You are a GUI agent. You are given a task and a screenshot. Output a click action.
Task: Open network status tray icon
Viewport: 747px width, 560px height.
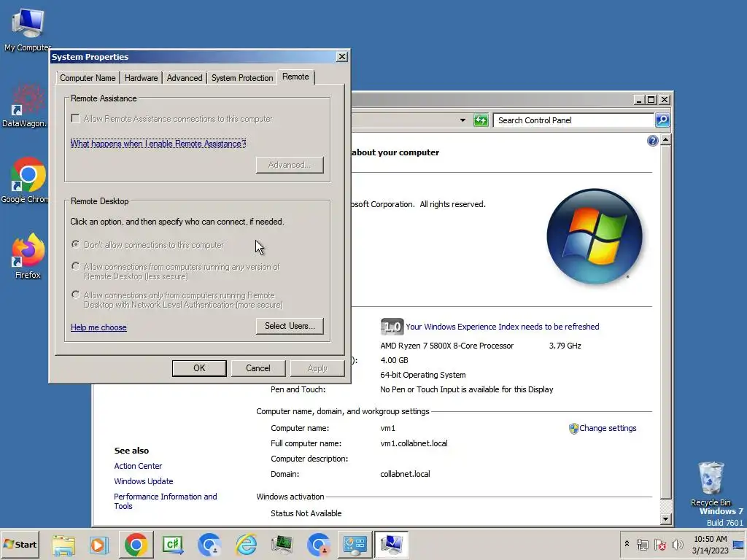[643, 544]
